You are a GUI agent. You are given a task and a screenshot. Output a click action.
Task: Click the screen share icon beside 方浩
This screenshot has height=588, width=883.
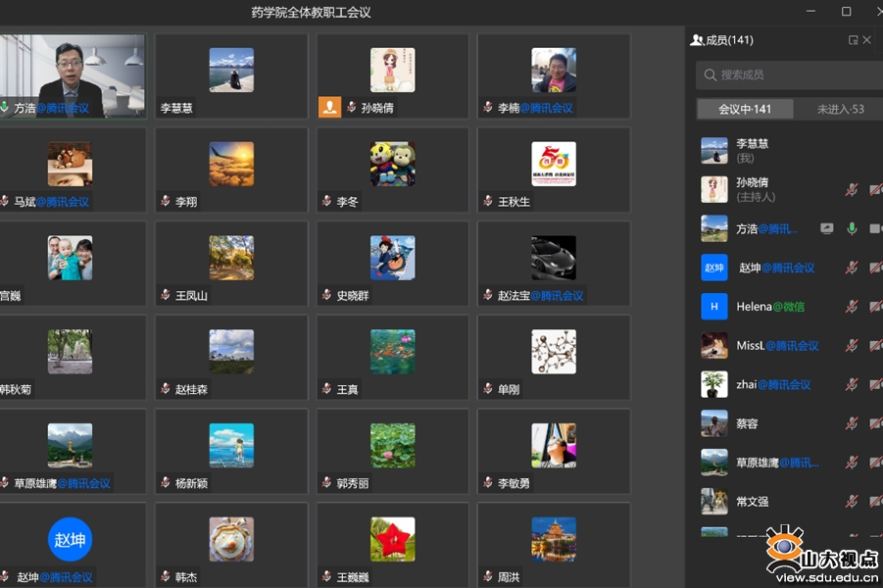point(826,228)
